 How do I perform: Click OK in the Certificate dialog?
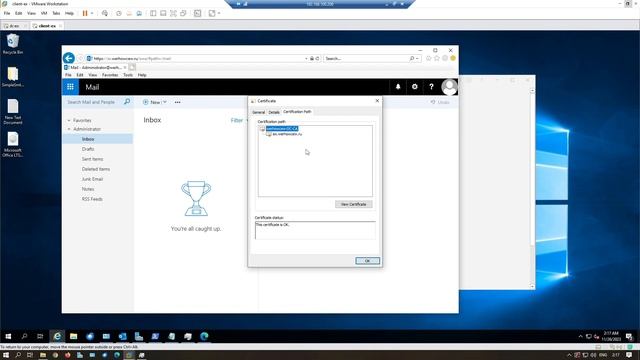click(x=367, y=260)
